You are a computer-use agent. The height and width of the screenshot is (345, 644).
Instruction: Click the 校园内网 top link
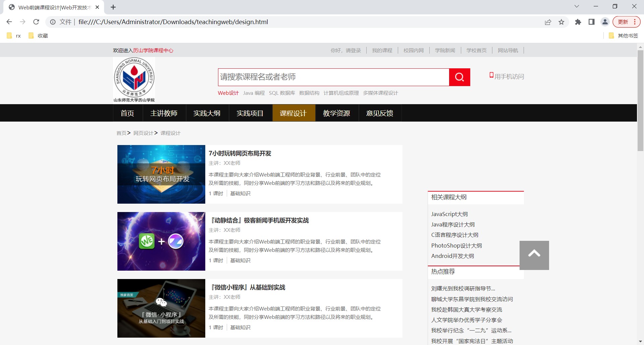414,50
